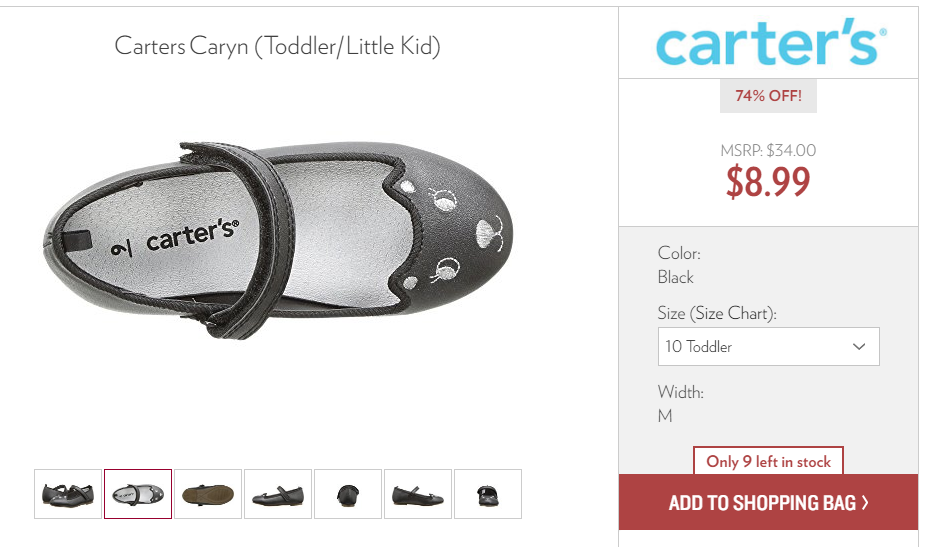View the side-profile strap thumbnail
Image resolution: width=927 pixels, height=547 pixels.
click(278, 494)
